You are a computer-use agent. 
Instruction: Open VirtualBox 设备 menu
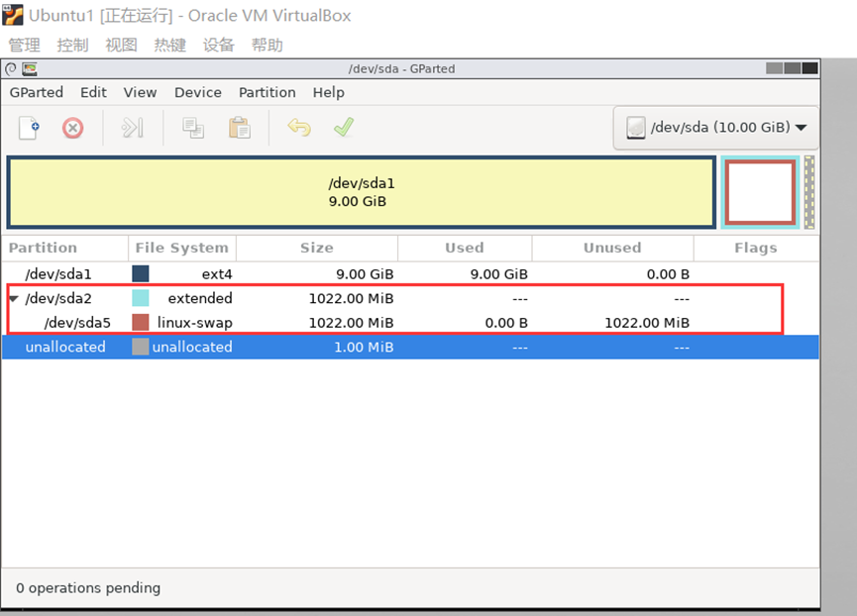(x=219, y=45)
